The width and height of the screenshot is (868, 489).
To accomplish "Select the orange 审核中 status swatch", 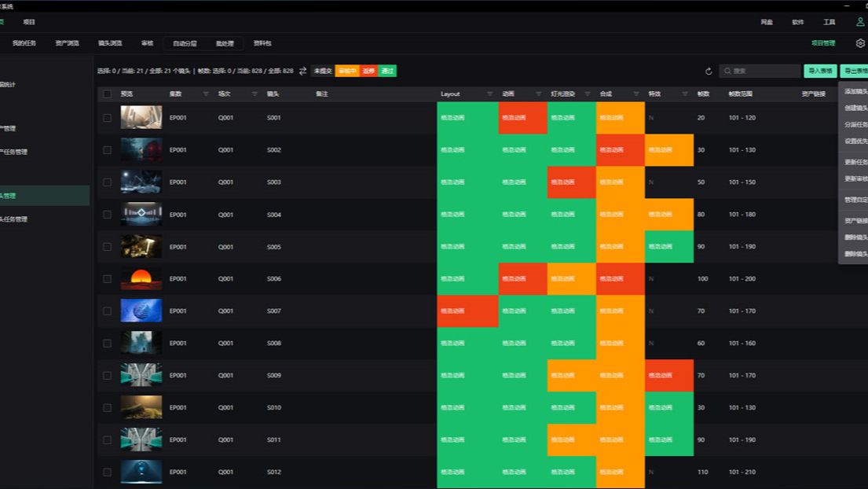I will pyautogui.click(x=346, y=71).
